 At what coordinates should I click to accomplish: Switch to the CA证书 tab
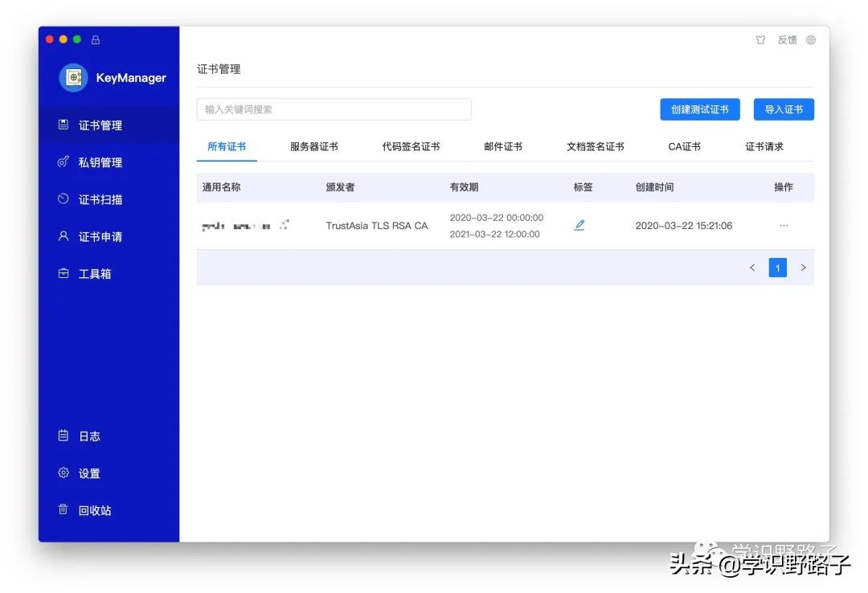click(x=683, y=147)
